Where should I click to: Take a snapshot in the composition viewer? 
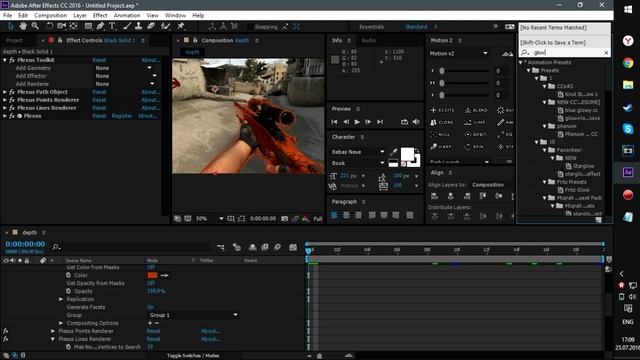click(284, 219)
